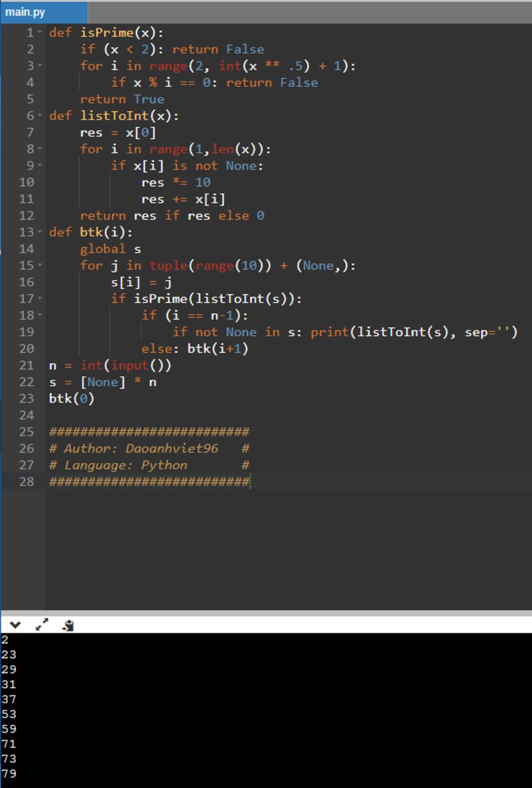Collapse the console with the chevron icon
Viewport: 532px width, 788px height.
point(15,625)
